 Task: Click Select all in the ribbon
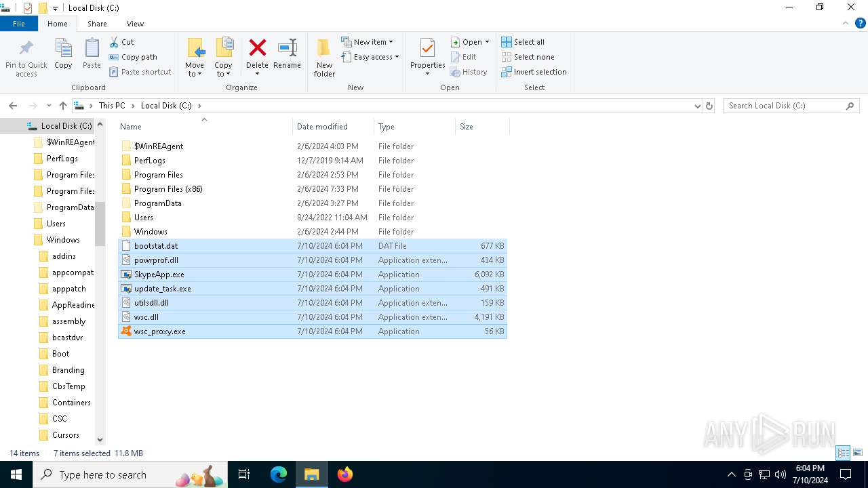[523, 42]
